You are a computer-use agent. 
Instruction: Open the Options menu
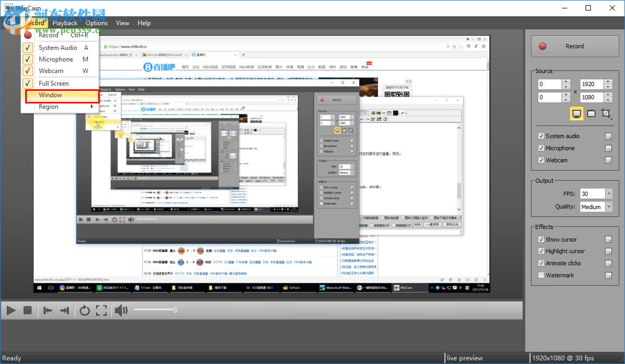pos(97,23)
